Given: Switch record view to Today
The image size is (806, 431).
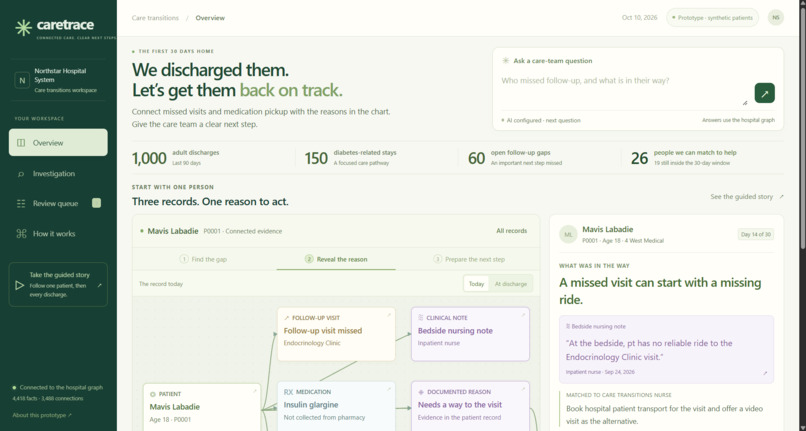Looking at the screenshot, I should 477,284.
